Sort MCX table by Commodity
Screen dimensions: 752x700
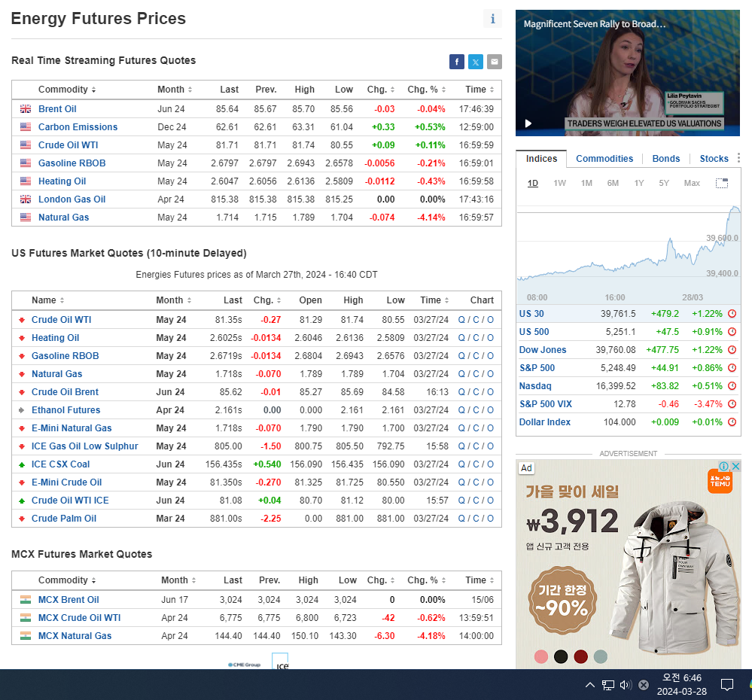pos(67,580)
